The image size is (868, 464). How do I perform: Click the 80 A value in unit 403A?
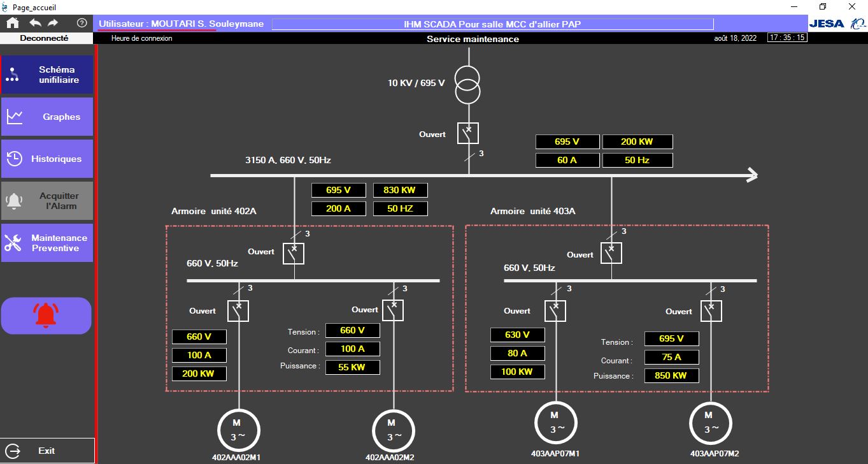517,353
